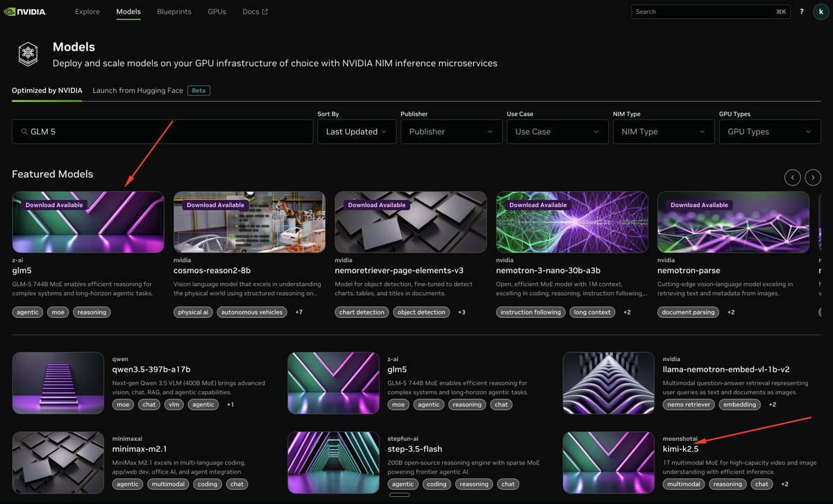Open the nemoretriever-page-elements-v3 thumbnail
Image resolution: width=833 pixels, height=504 pixels.
pyautogui.click(x=411, y=222)
